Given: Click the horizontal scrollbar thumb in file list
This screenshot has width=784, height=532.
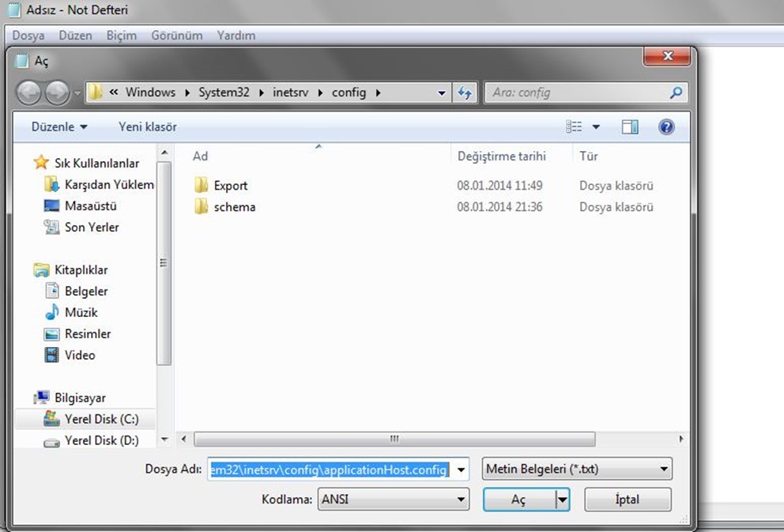Looking at the screenshot, I should pyautogui.click(x=394, y=439).
